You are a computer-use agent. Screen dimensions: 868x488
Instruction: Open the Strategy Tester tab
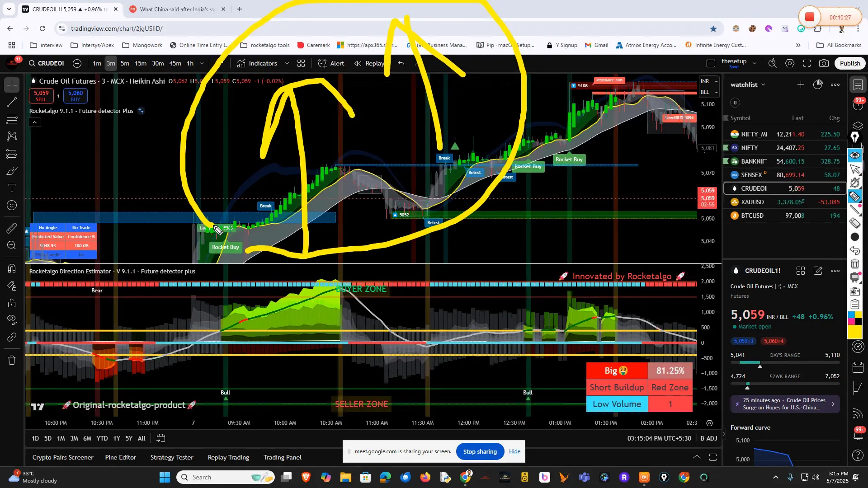click(172, 457)
